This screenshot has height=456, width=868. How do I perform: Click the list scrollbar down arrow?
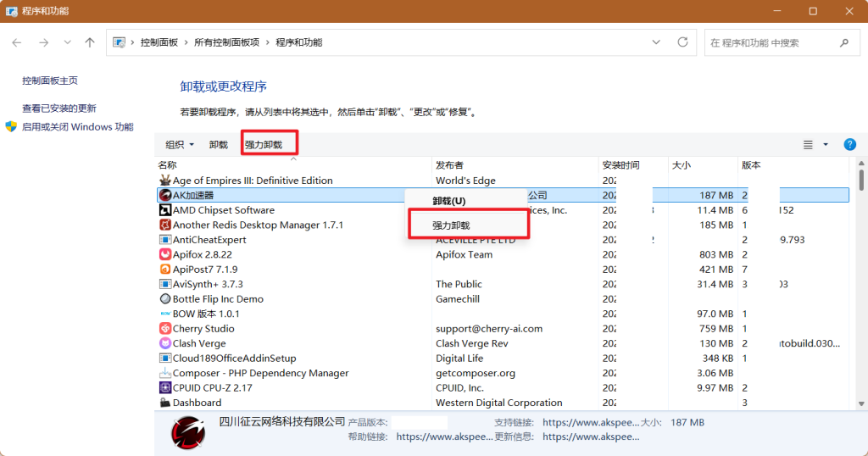coord(861,404)
